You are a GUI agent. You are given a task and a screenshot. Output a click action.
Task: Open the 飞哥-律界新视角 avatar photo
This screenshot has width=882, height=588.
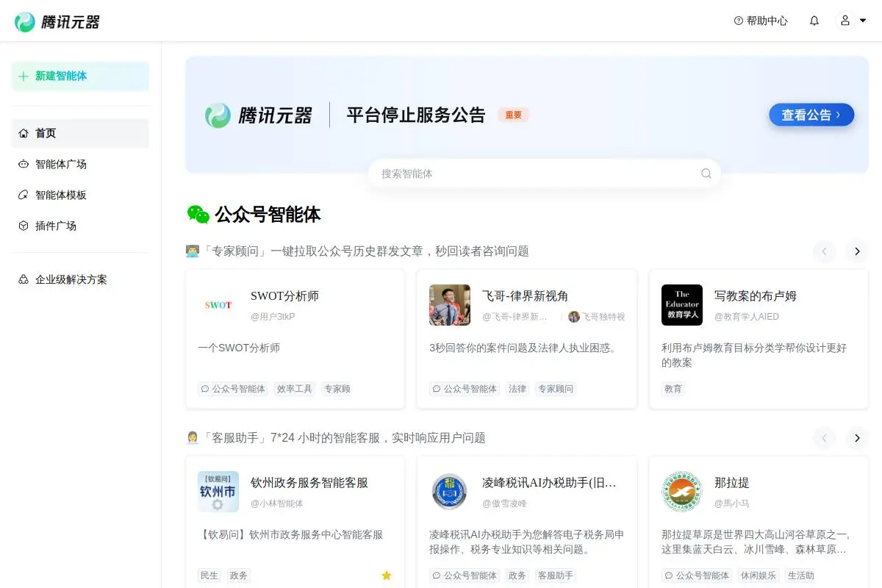(x=450, y=305)
